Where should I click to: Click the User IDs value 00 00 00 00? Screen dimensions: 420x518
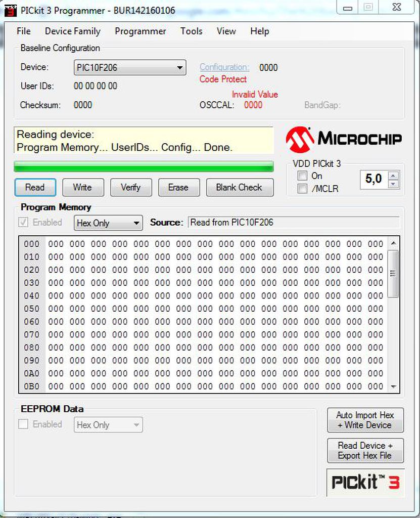(96, 86)
